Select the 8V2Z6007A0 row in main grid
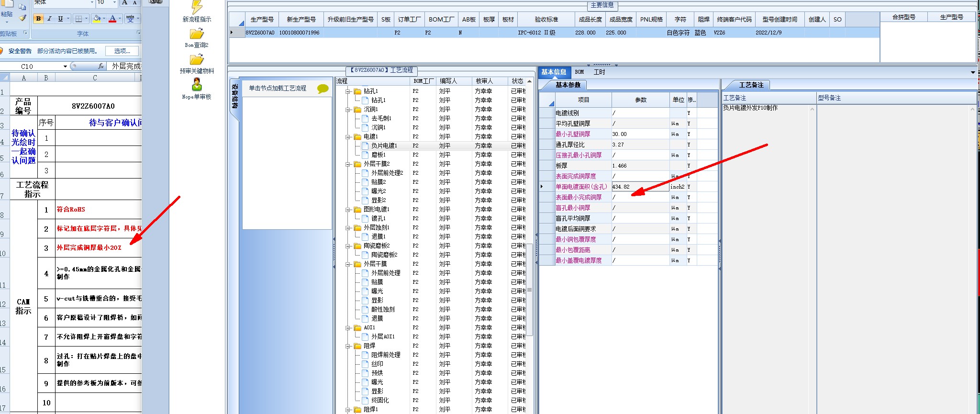 point(554,33)
